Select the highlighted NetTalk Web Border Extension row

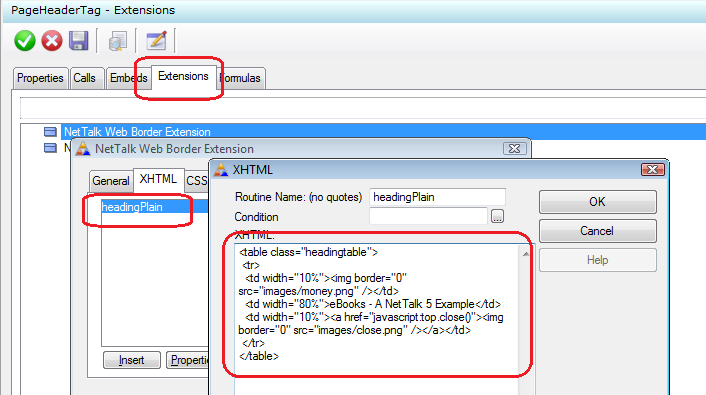(x=384, y=132)
